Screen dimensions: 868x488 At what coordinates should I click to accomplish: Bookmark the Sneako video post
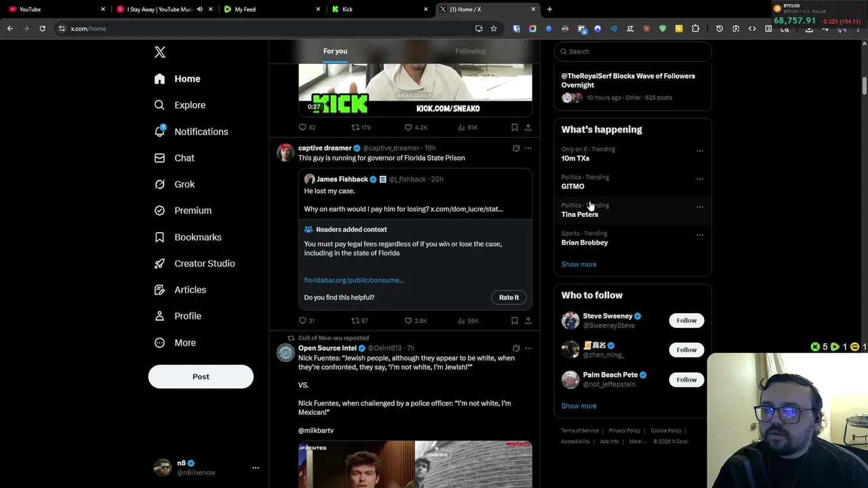(x=515, y=127)
